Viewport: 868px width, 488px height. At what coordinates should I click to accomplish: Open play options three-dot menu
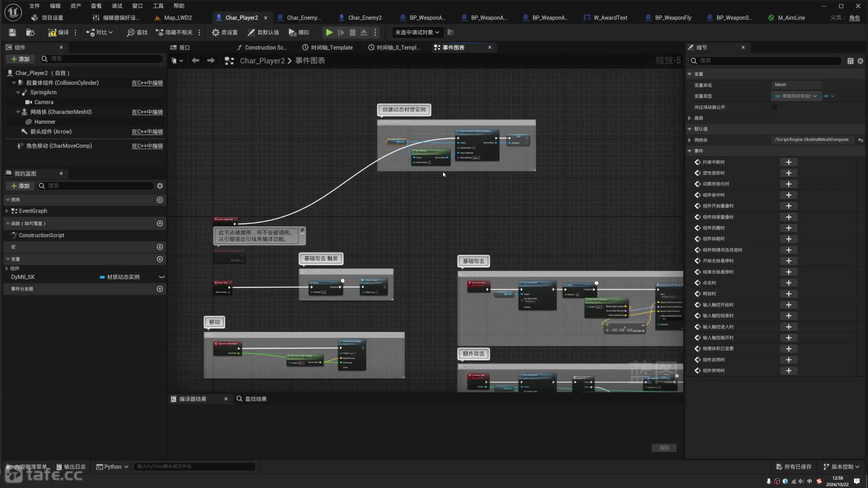click(x=375, y=32)
